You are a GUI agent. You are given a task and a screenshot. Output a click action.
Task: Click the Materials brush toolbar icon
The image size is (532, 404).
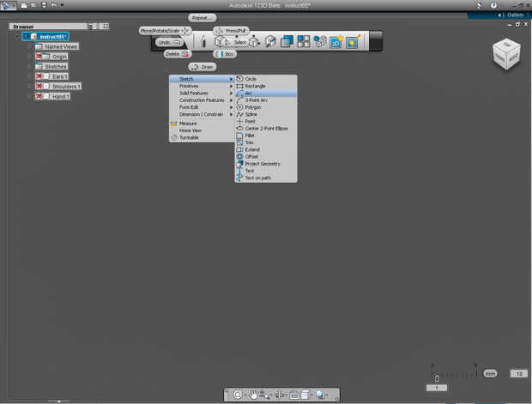353,41
